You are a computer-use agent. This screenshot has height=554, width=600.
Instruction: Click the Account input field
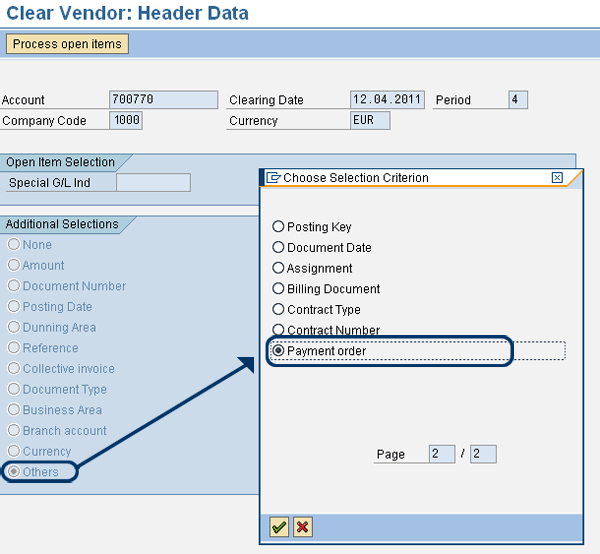163,100
